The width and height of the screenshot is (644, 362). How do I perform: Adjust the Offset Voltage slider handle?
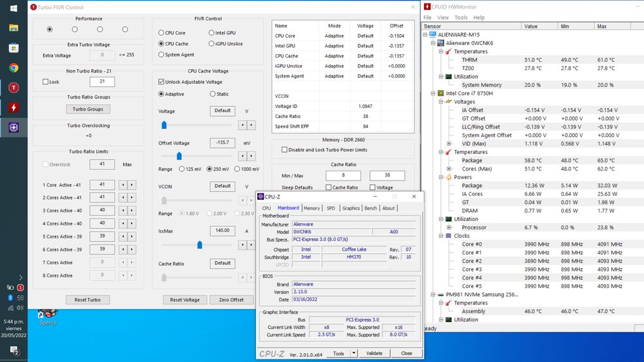pos(179,156)
